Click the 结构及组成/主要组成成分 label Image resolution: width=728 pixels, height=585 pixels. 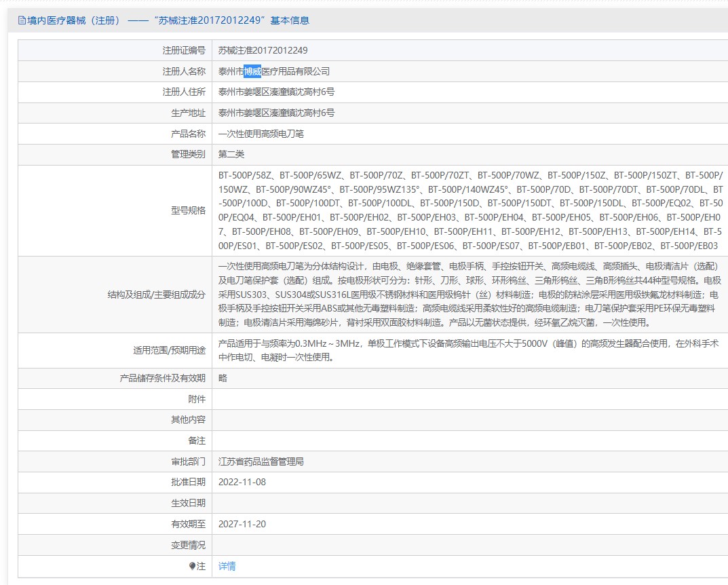[x=157, y=295]
